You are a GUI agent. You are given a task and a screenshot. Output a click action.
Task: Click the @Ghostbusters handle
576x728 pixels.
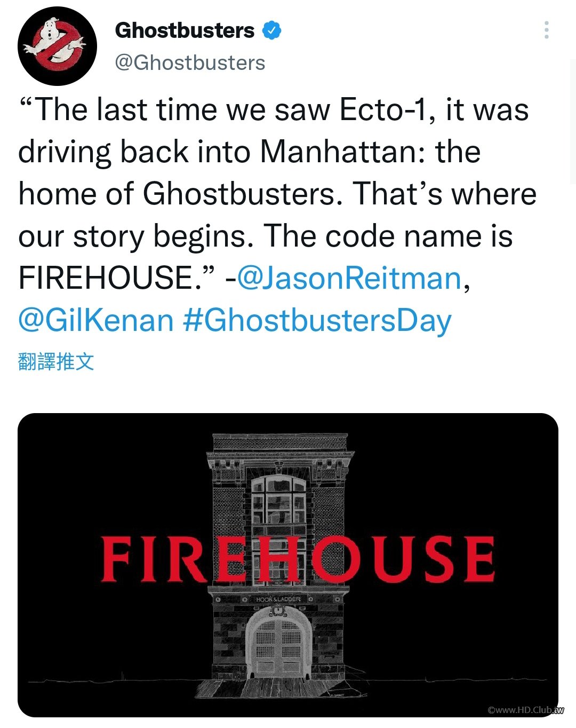[190, 63]
